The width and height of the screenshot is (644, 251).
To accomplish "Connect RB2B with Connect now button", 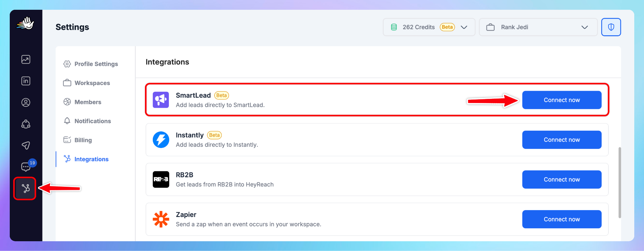I will pyautogui.click(x=562, y=179).
